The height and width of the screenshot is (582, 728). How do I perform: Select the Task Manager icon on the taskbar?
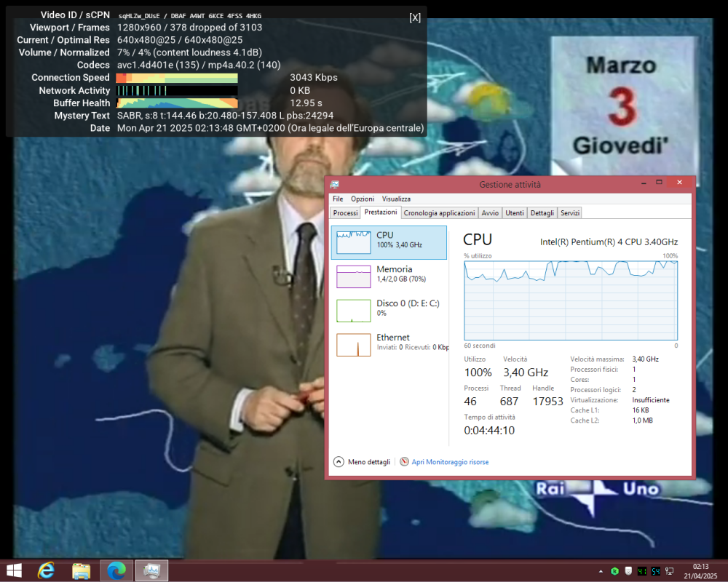[151, 570]
